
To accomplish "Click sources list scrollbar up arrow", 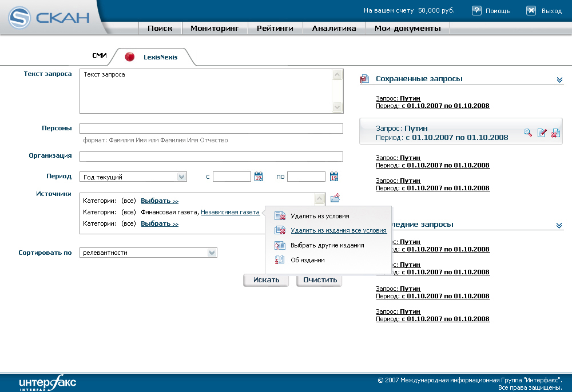I will (319, 198).
